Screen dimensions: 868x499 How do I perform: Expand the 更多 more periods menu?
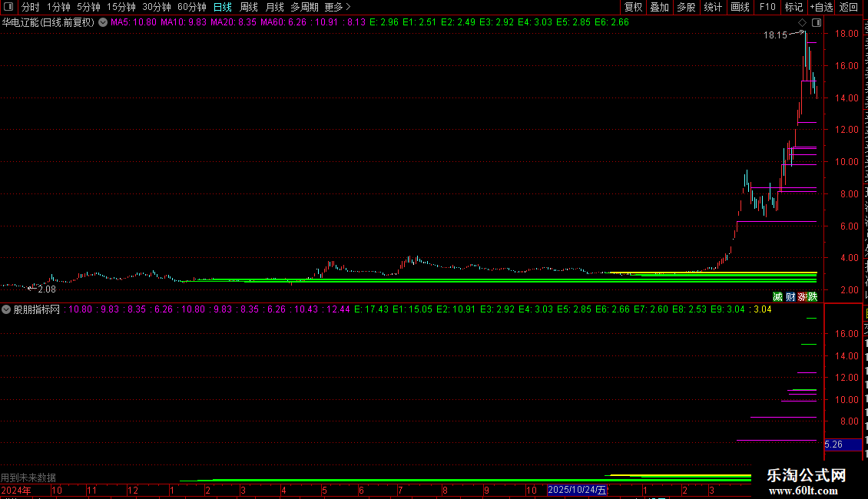coord(337,7)
